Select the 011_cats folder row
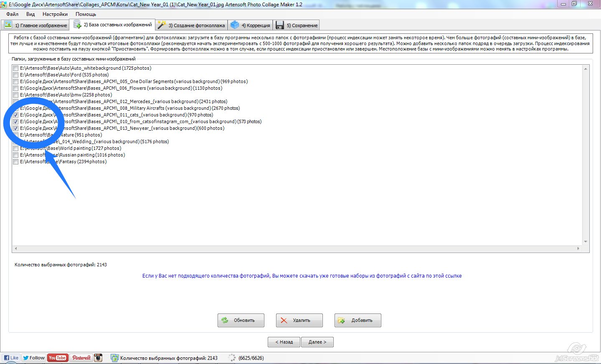Viewport: 601px width, 364px height. (x=117, y=115)
